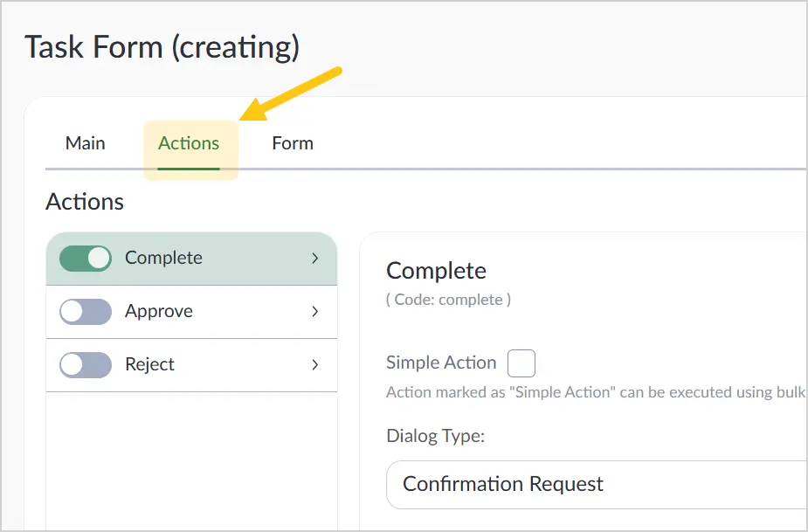Image resolution: width=808 pixels, height=532 pixels.
Task: Click the chevron arrow on Complete row
Action: click(314, 259)
